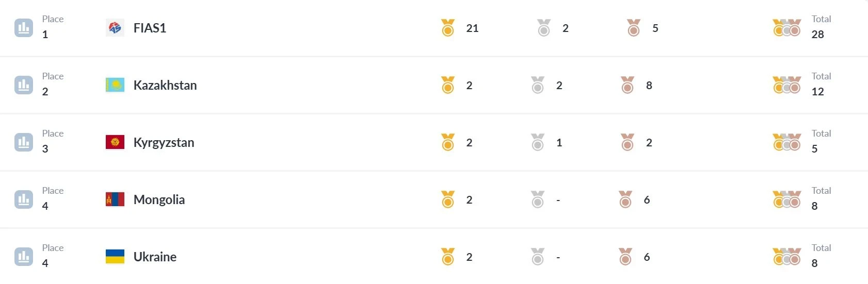The width and height of the screenshot is (868, 284).
Task: Open the FIAS1 team name link
Action: coord(150,28)
